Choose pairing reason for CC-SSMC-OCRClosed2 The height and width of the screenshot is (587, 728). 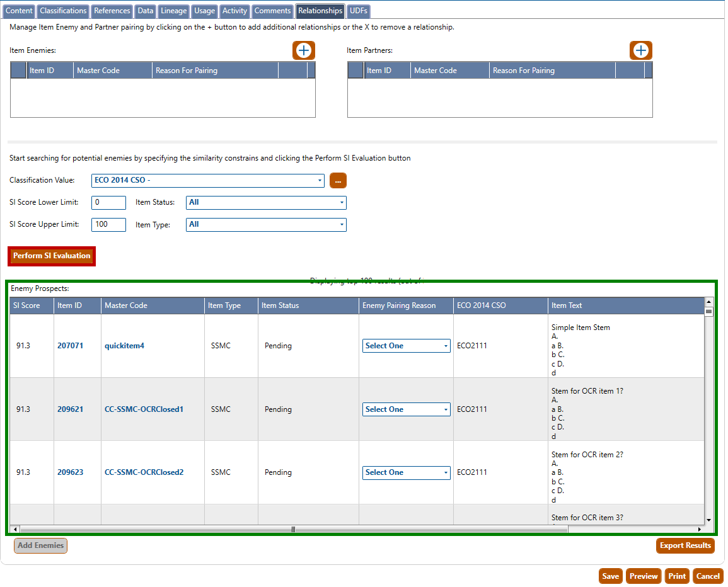coord(406,472)
